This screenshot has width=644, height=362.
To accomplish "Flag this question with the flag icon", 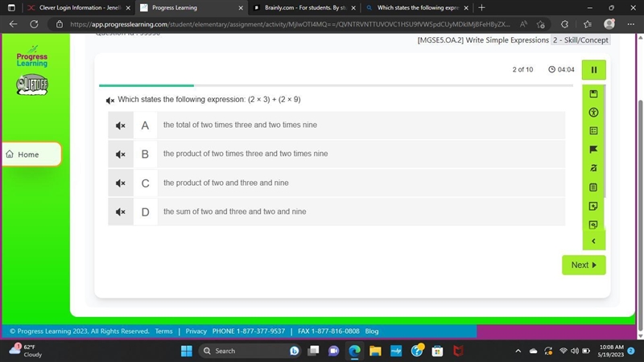I will tap(593, 150).
